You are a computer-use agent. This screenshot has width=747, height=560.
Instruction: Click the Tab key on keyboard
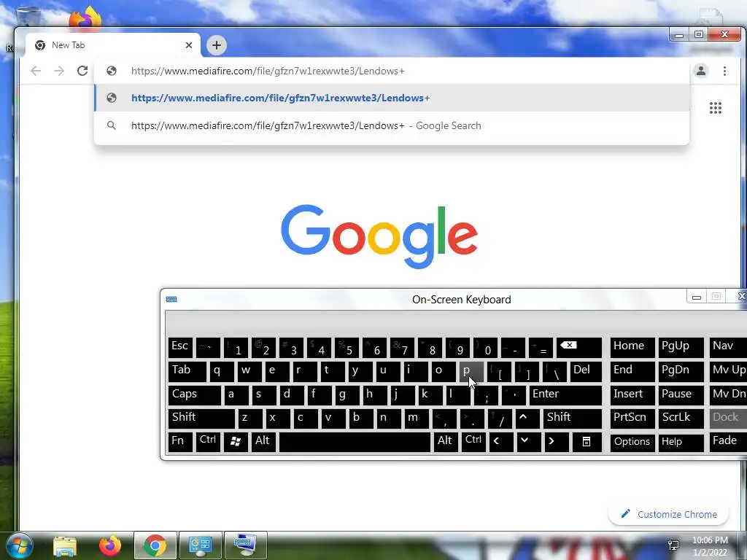click(x=187, y=371)
